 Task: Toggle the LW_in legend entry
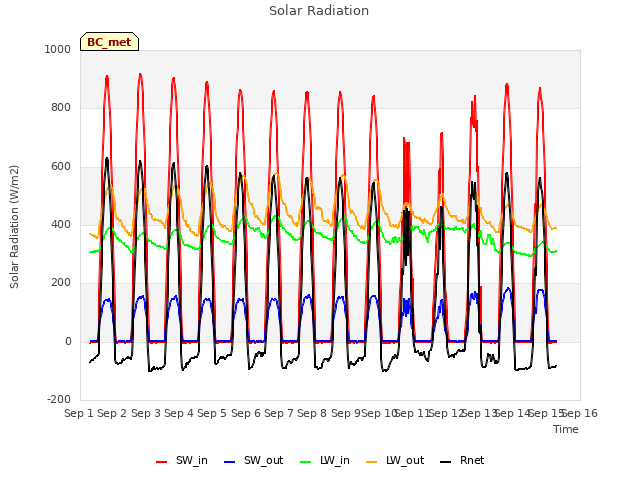[325, 460]
